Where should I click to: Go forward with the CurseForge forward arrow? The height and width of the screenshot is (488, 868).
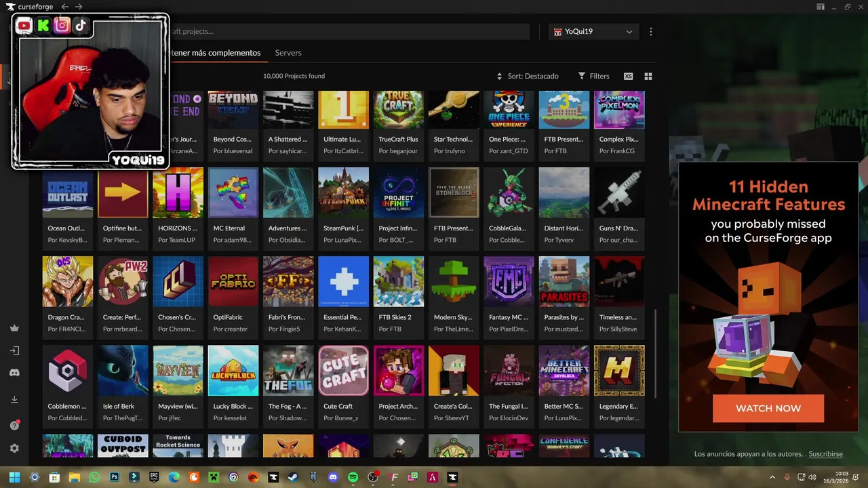(79, 7)
